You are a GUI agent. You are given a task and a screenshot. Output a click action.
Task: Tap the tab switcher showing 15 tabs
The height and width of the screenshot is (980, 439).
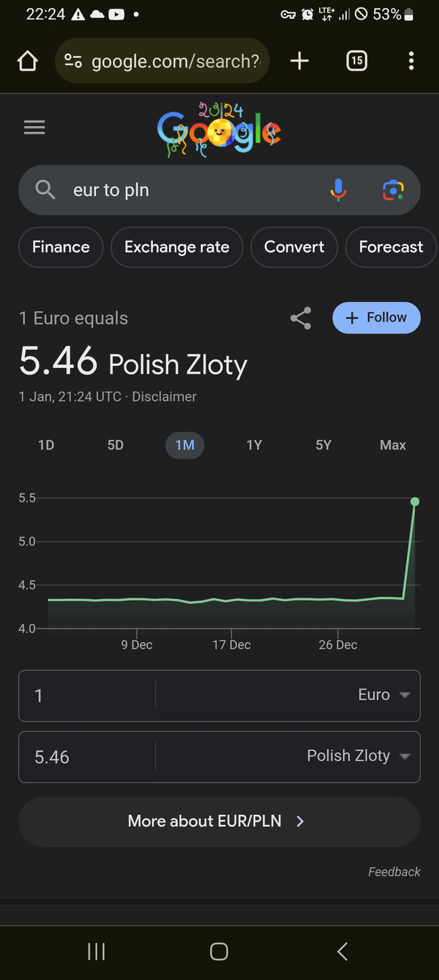pos(356,61)
